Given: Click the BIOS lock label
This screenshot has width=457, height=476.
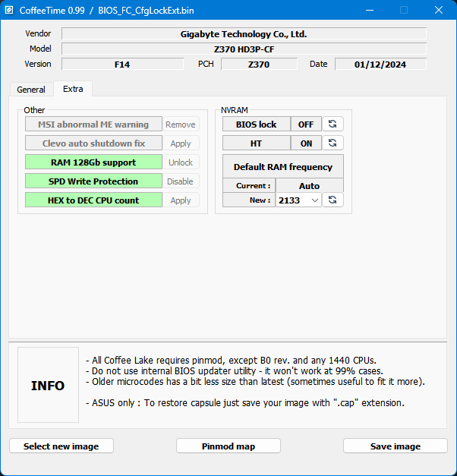Looking at the screenshot, I should coord(257,125).
